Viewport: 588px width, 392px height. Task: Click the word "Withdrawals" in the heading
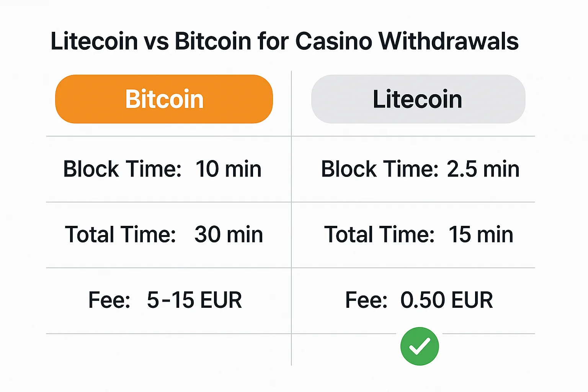pos(448,41)
